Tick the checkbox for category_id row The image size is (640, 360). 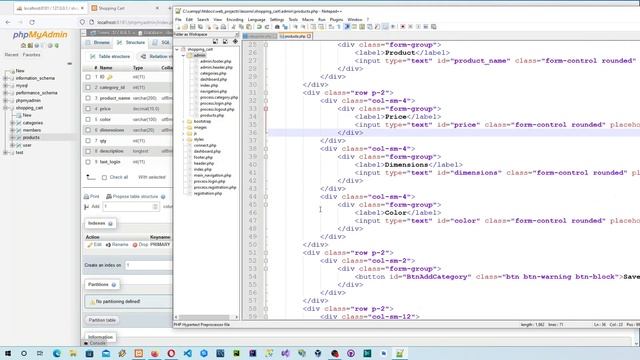click(88, 87)
